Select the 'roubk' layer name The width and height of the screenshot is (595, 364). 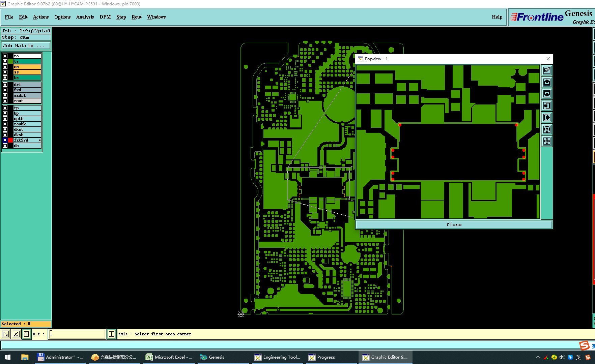(27, 124)
